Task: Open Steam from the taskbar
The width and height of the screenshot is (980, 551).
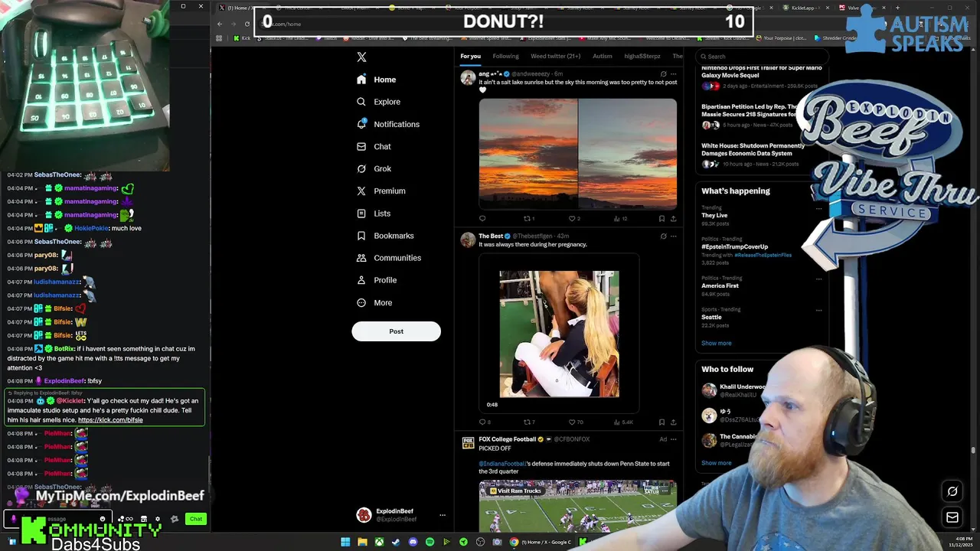Action: coord(396,542)
